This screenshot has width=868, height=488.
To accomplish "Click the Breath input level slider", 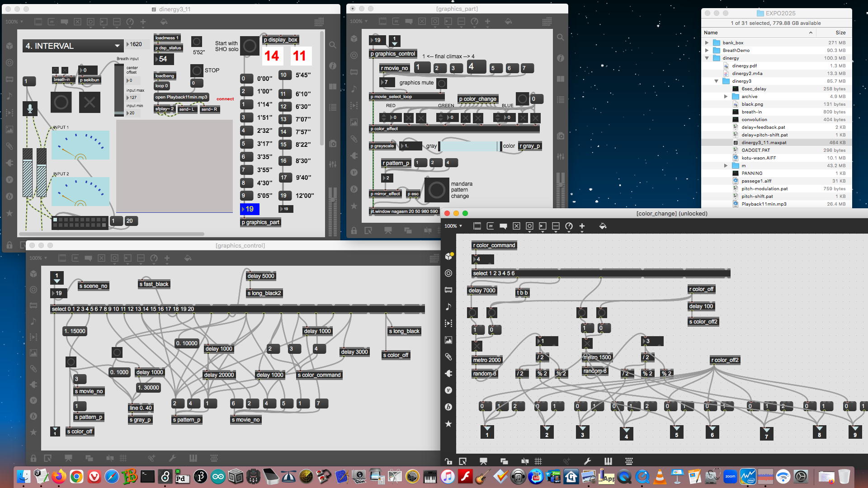I will coord(119,89).
